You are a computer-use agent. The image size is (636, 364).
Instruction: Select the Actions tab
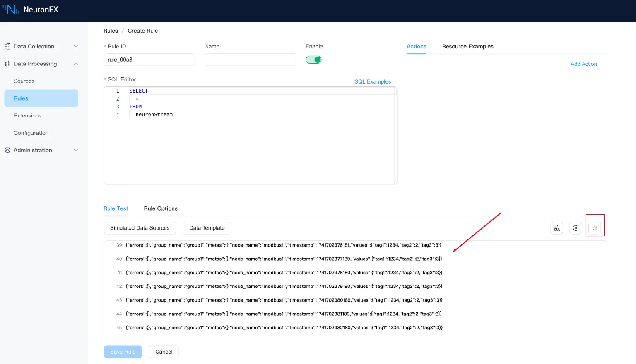point(416,46)
